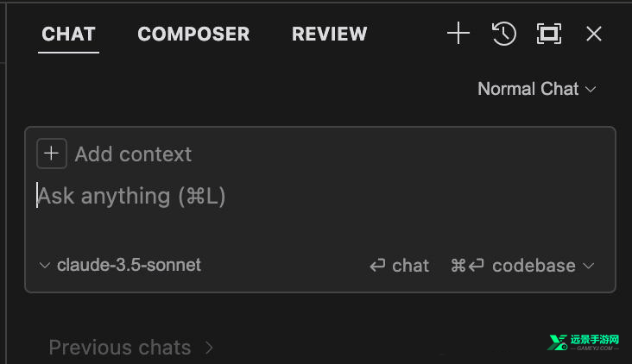Start a new chat with the header plus icon
The width and height of the screenshot is (632, 364).
coord(458,34)
